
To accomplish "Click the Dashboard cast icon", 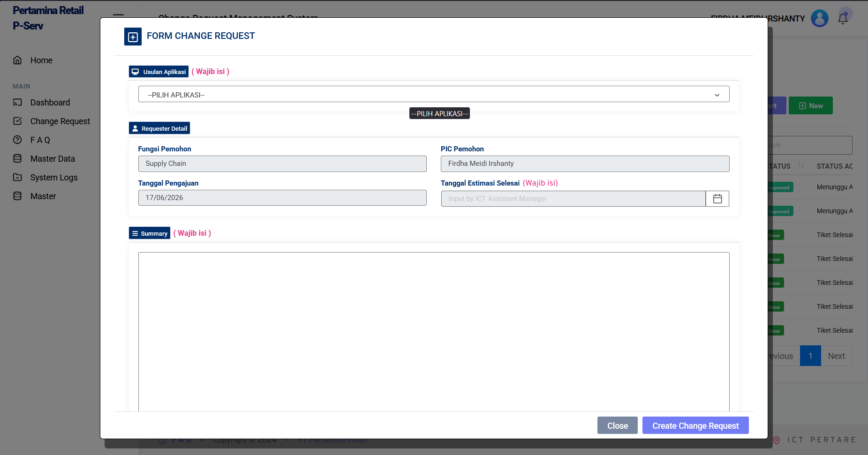I will pyautogui.click(x=17, y=102).
